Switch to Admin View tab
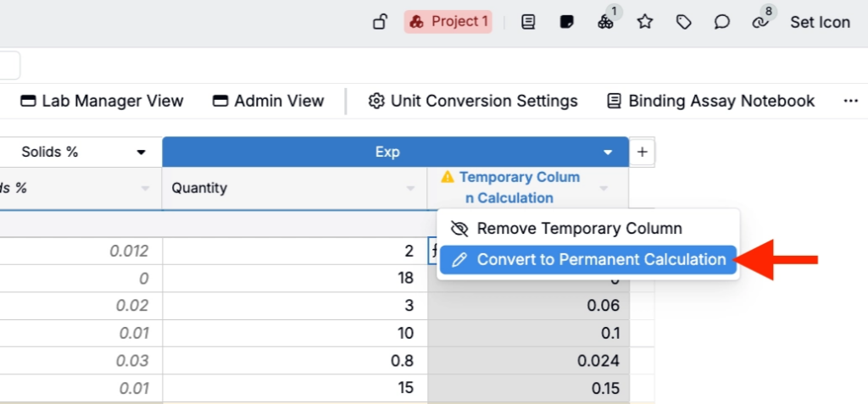The height and width of the screenshot is (404, 868). (268, 101)
